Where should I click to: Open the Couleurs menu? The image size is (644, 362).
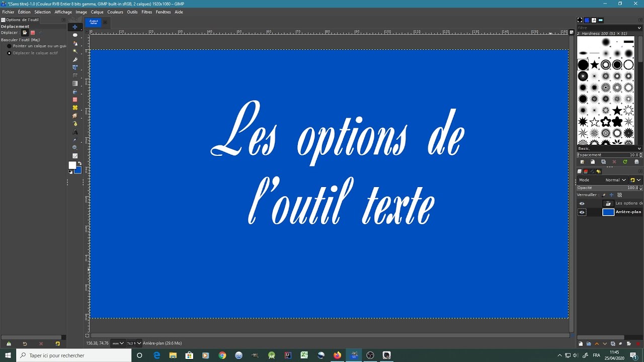(x=115, y=12)
